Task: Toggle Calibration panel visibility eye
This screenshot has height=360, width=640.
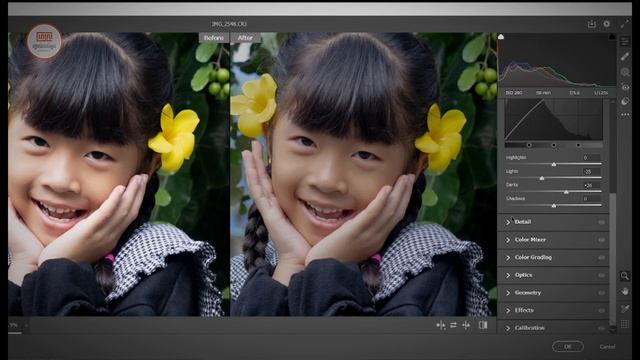Action: tap(601, 328)
